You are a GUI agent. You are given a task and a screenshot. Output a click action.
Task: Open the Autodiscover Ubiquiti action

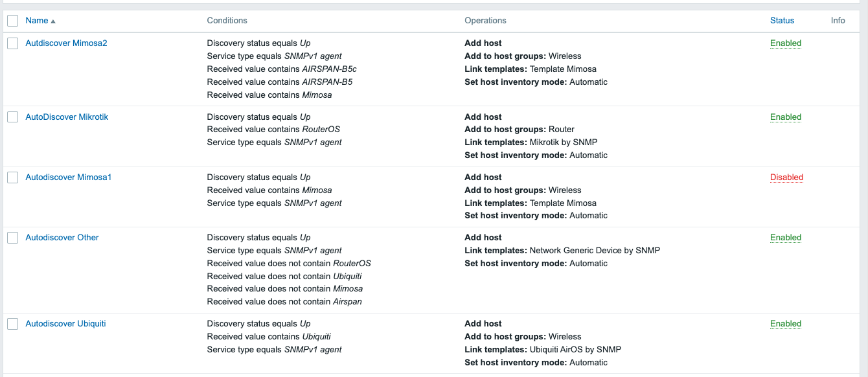click(65, 324)
